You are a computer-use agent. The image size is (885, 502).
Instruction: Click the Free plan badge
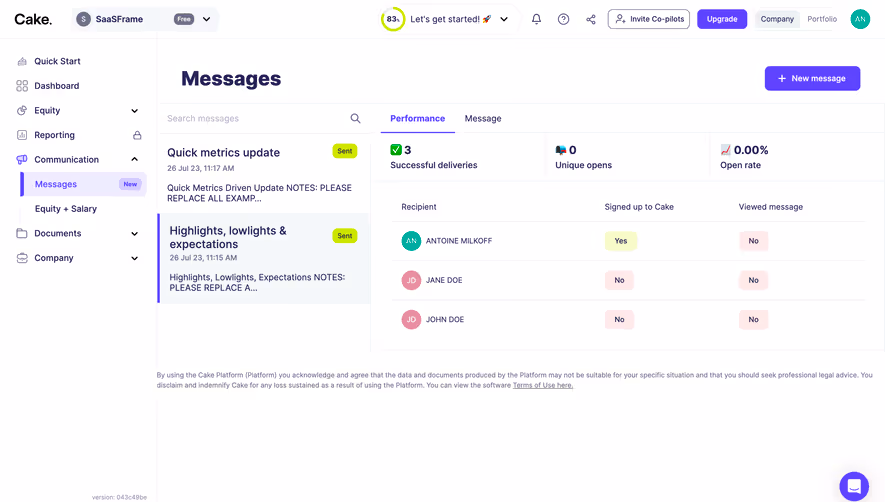tap(184, 19)
